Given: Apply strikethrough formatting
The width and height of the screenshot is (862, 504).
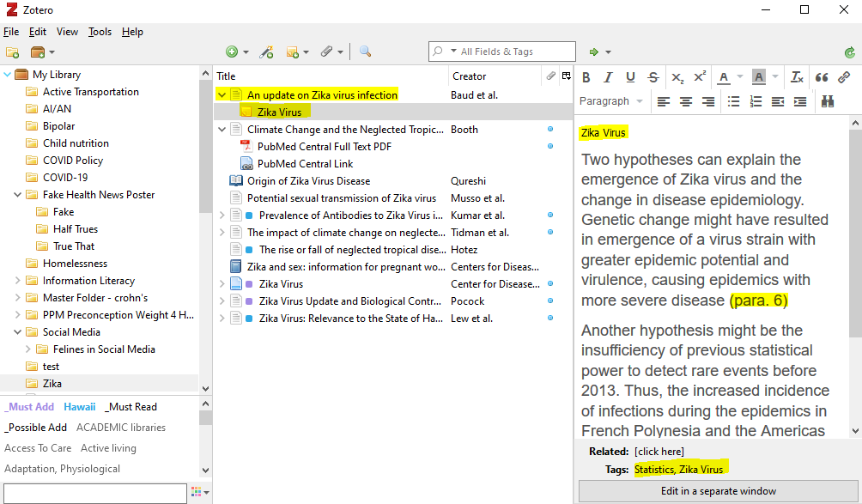Looking at the screenshot, I should point(653,77).
